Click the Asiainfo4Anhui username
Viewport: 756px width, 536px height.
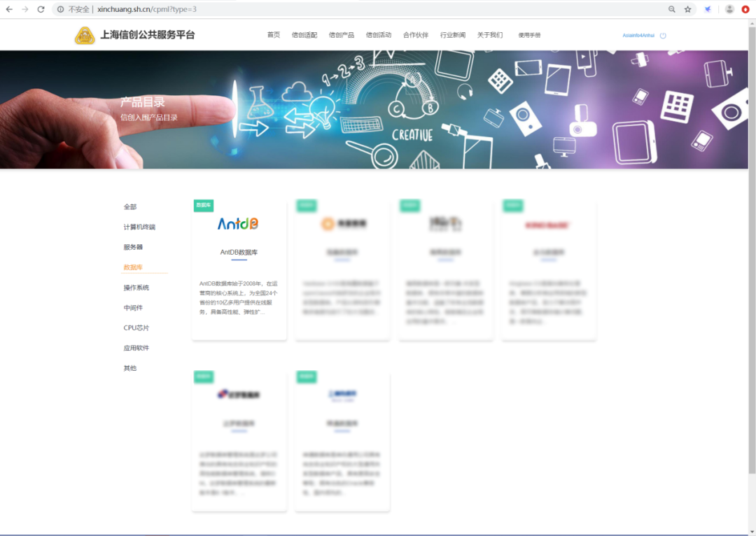(x=638, y=35)
